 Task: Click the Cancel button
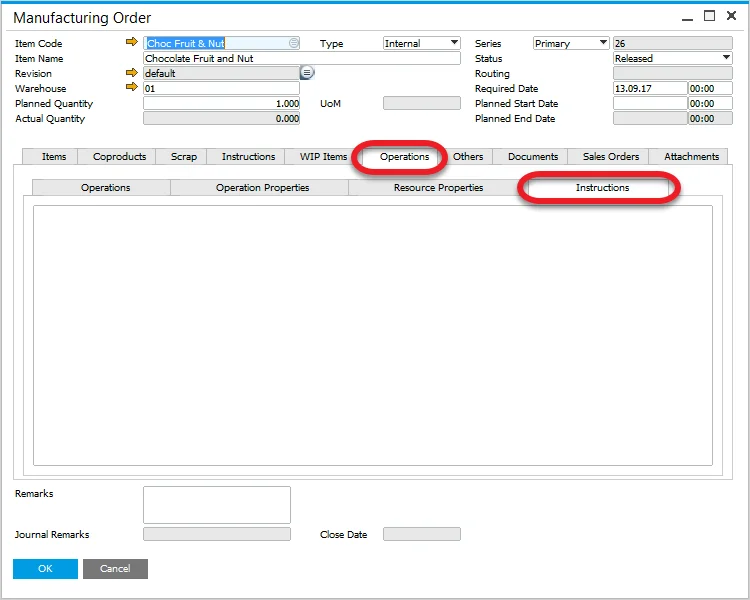[x=115, y=568]
